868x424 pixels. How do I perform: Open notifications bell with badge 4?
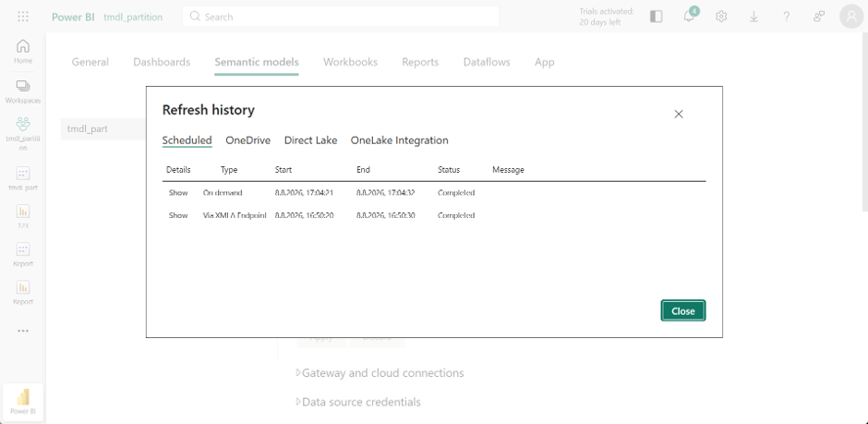pyautogui.click(x=689, y=17)
